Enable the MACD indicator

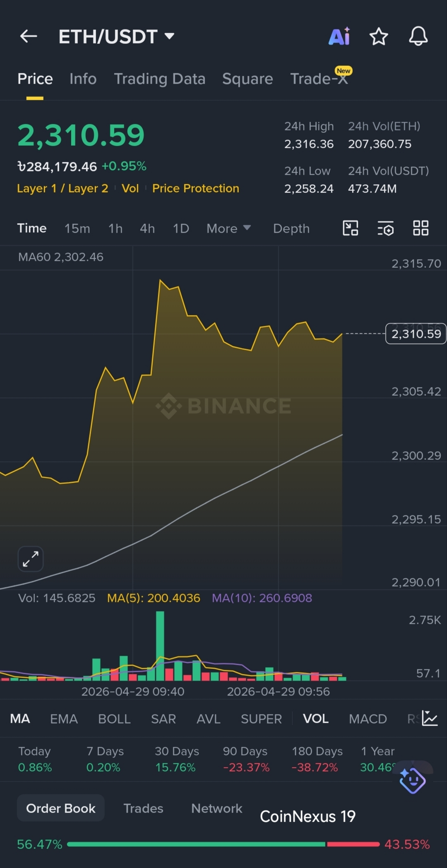tap(368, 719)
